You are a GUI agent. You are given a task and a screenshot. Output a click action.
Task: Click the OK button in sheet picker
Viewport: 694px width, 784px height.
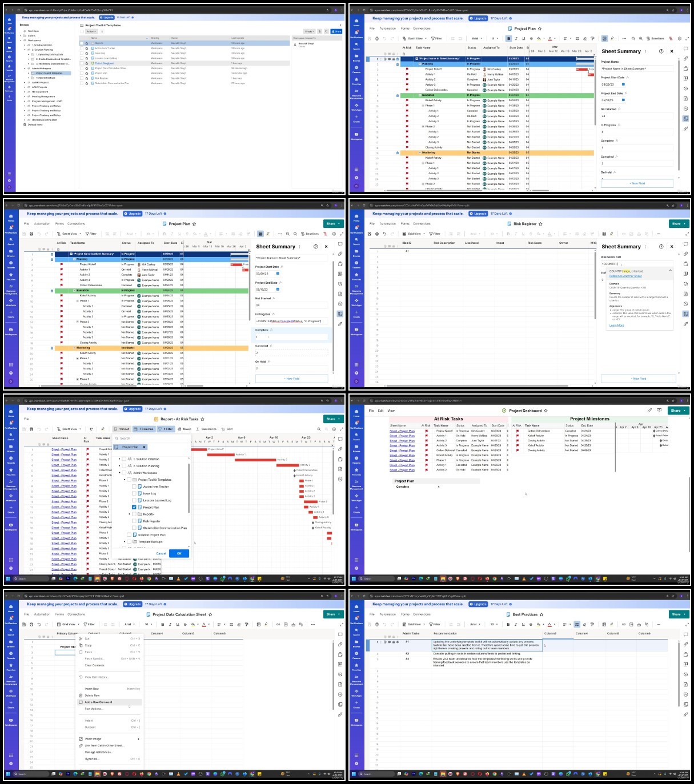point(179,553)
